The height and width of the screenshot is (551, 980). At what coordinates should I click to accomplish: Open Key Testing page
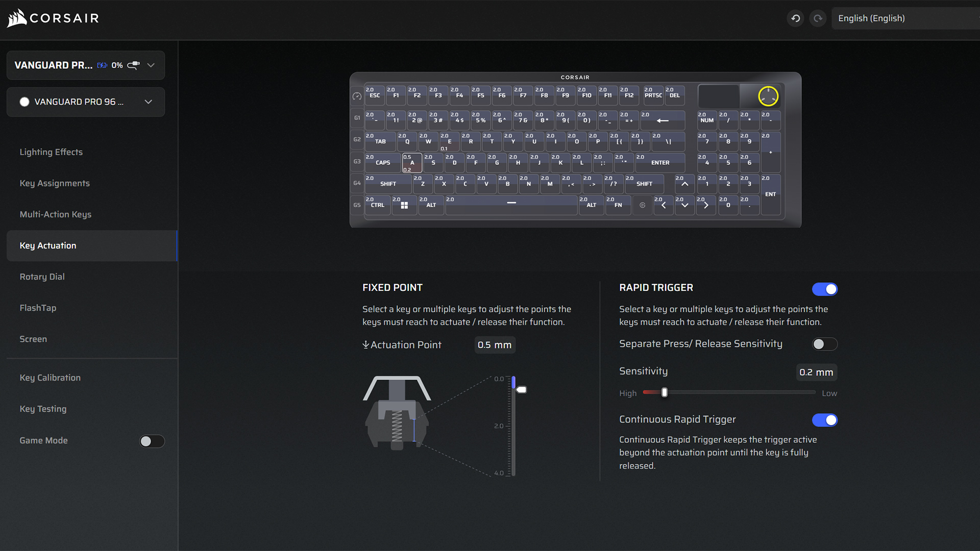pos(43,409)
